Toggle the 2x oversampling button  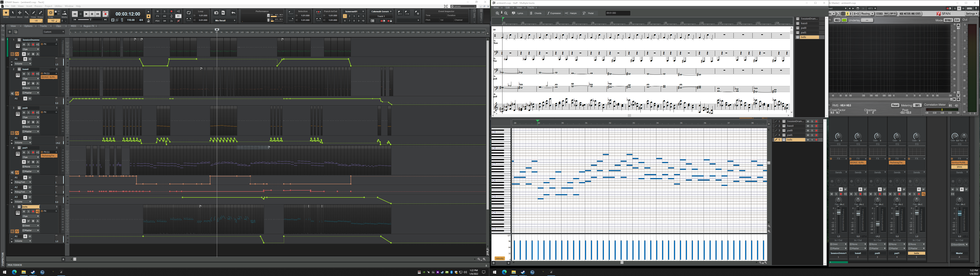click(x=171, y=21)
